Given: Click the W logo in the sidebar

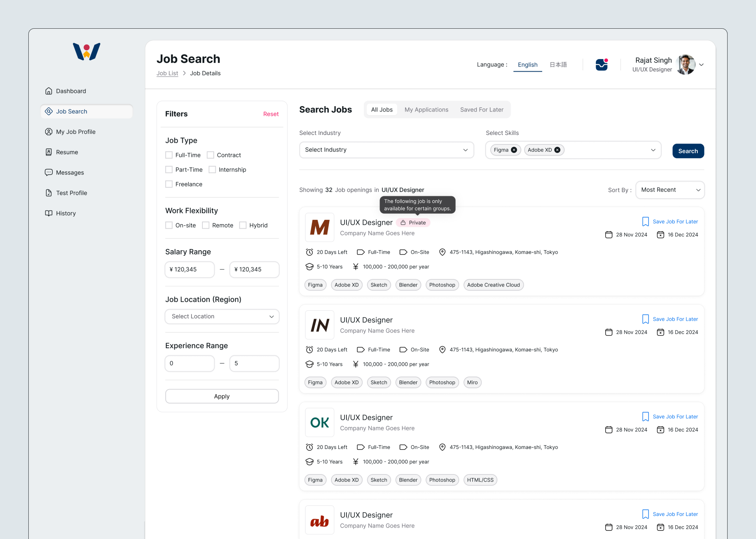Looking at the screenshot, I should tap(87, 52).
